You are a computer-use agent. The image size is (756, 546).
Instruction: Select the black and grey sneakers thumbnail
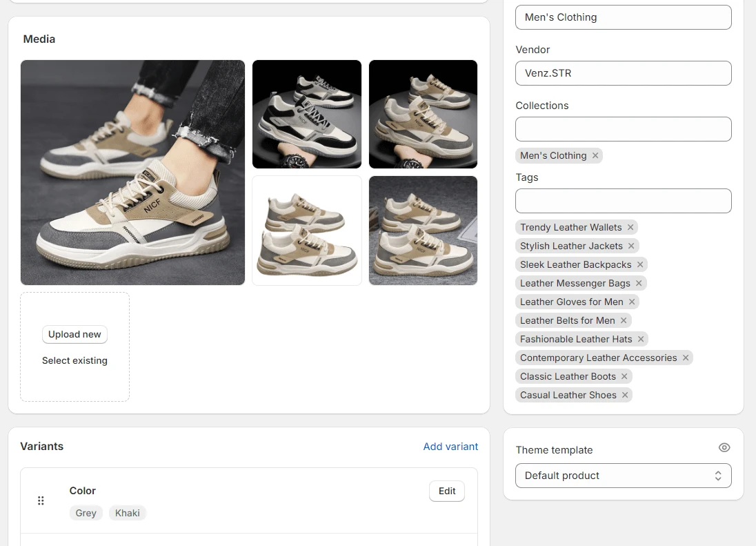307,114
